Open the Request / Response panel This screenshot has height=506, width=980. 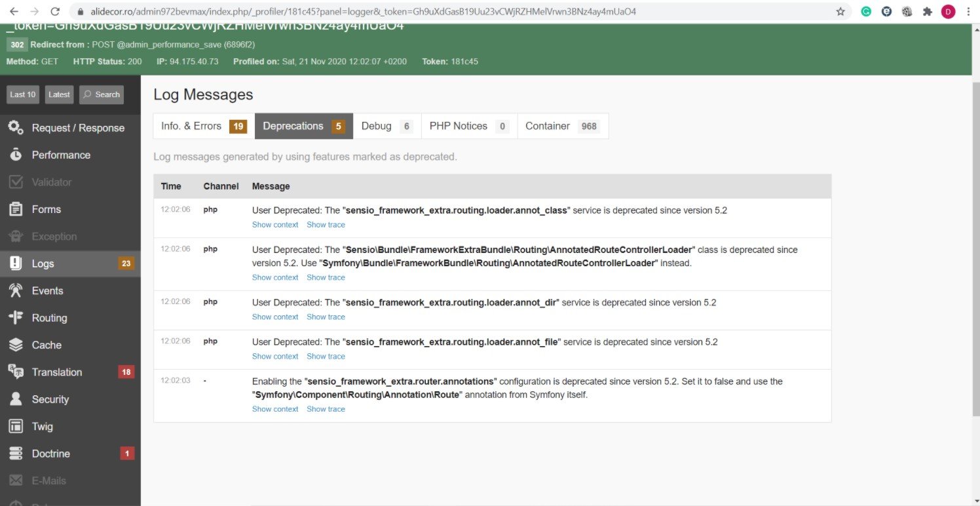70,128
